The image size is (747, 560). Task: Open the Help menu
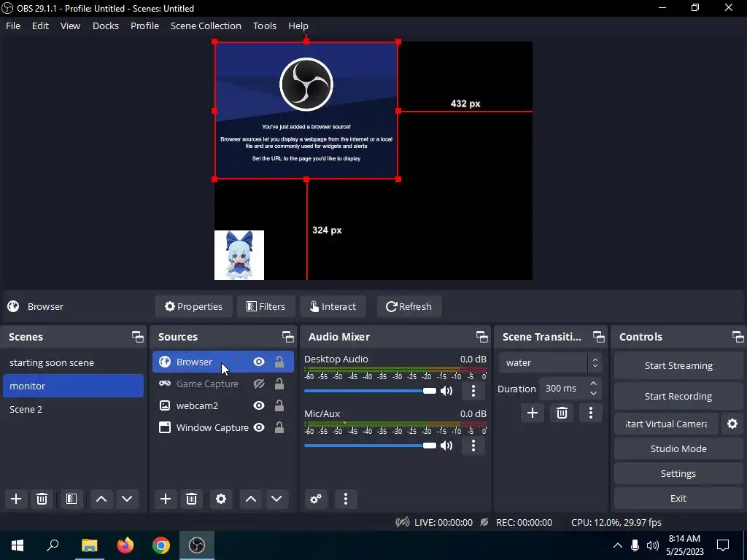coord(298,26)
